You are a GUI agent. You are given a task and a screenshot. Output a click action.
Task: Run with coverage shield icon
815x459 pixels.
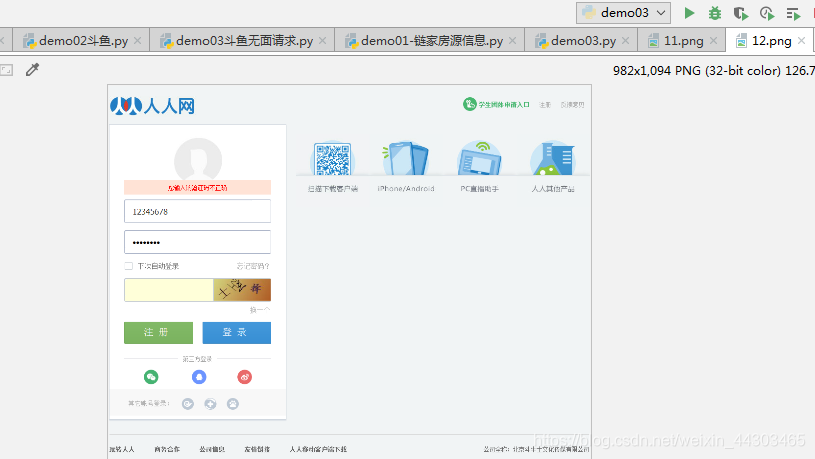tap(741, 13)
